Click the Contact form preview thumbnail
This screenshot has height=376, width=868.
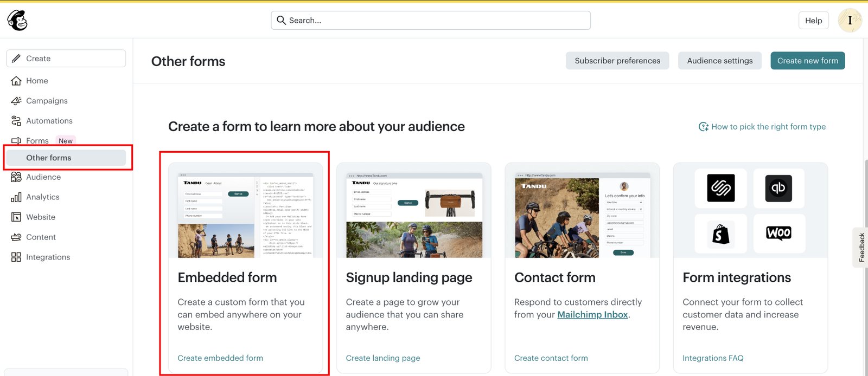tap(582, 215)
